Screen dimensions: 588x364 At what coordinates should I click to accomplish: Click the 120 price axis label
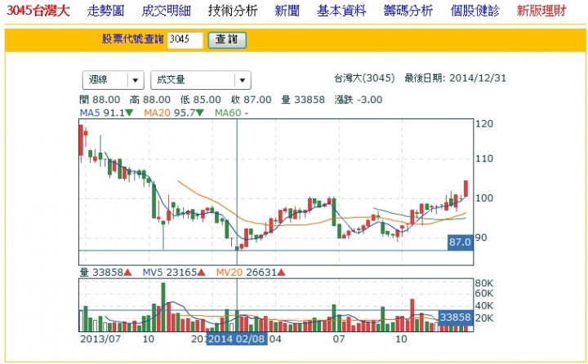(x=484, y=124)
